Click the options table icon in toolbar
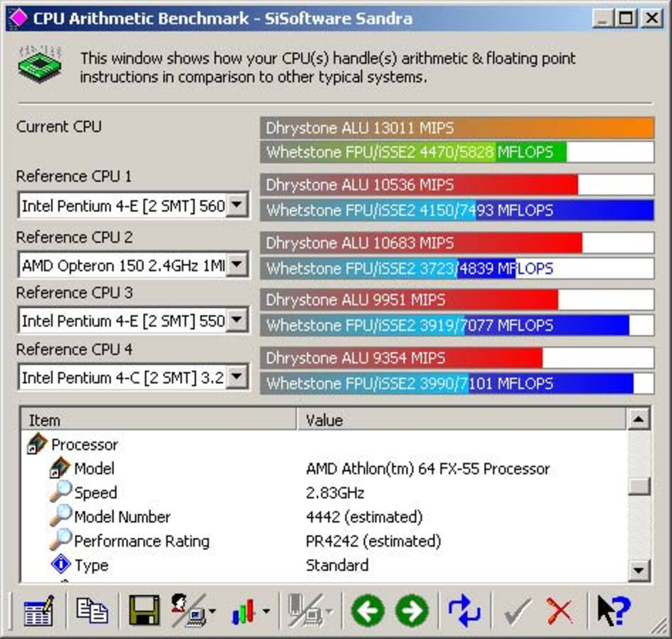Viewport: 672px width, 639px height. click(38, 611)
